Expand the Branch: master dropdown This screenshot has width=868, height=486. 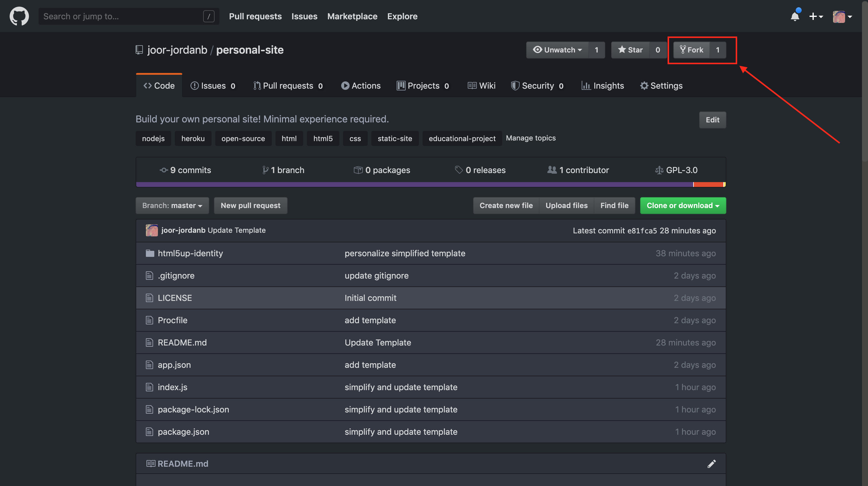pos(172,206)
